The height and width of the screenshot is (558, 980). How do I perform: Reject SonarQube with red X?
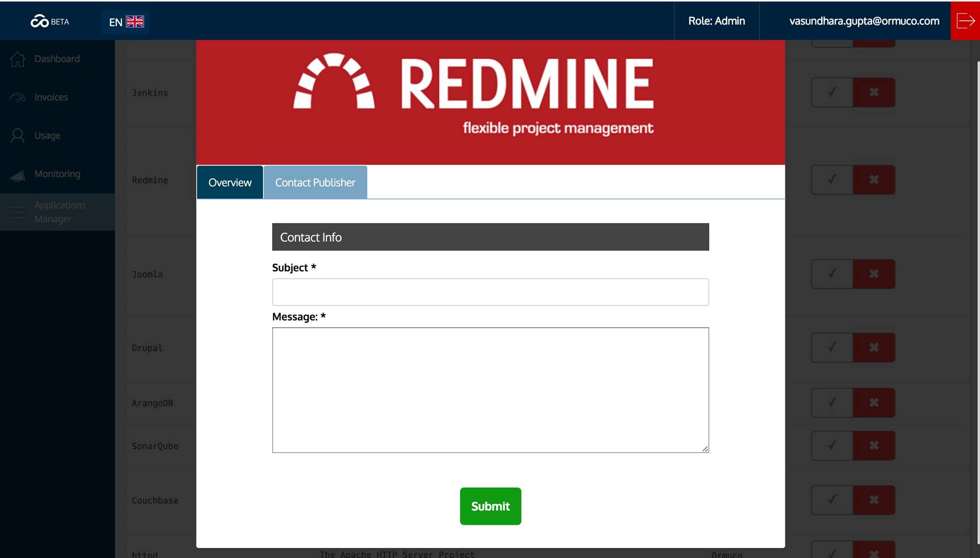(x=874, y=445)
